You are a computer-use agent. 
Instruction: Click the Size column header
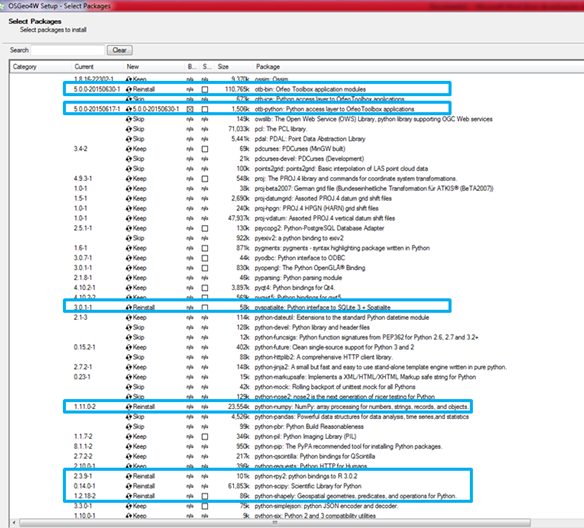point(233,67)
